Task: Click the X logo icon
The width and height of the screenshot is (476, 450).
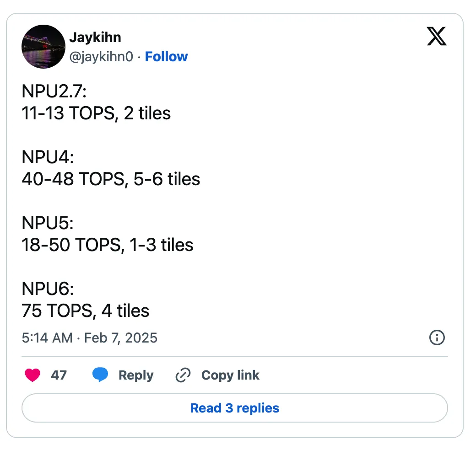Action: (436, 36)
